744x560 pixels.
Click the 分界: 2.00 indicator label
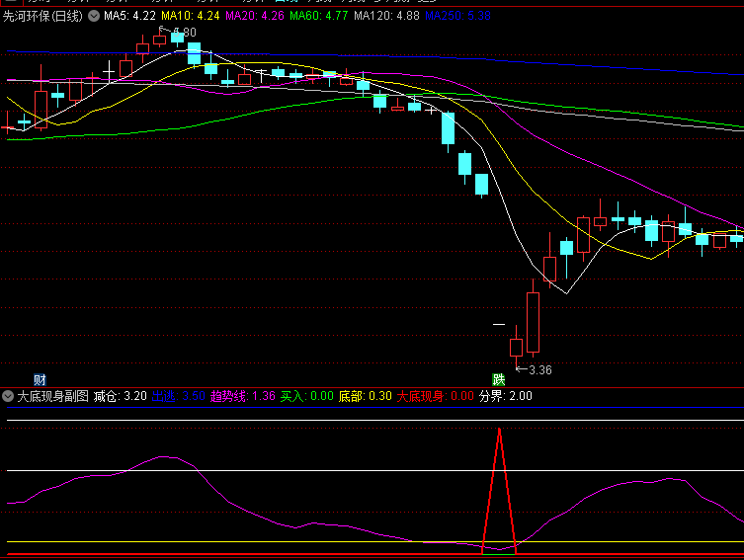[x=505, y=396]
